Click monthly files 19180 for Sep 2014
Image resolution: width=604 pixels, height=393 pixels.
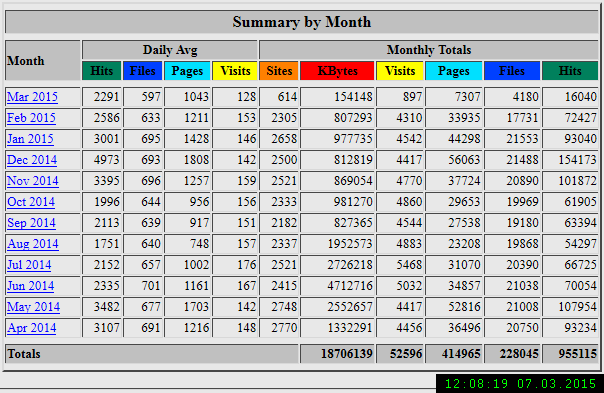(x=522, y=223)
